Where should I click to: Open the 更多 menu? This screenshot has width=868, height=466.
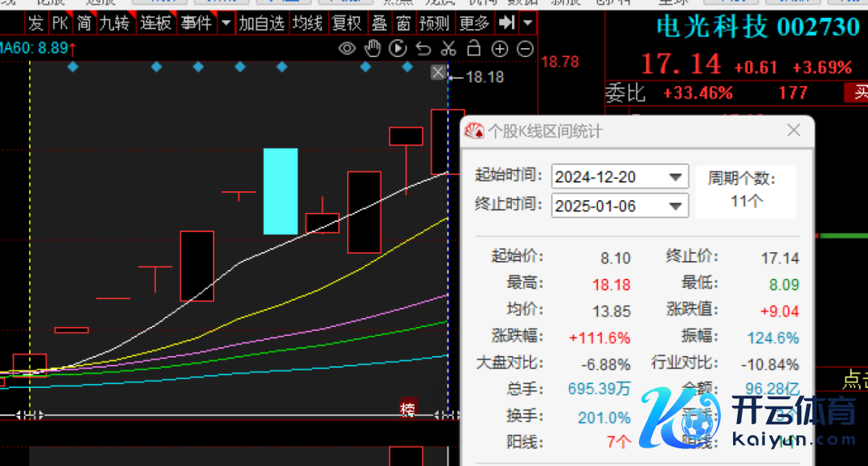point(473,22)
